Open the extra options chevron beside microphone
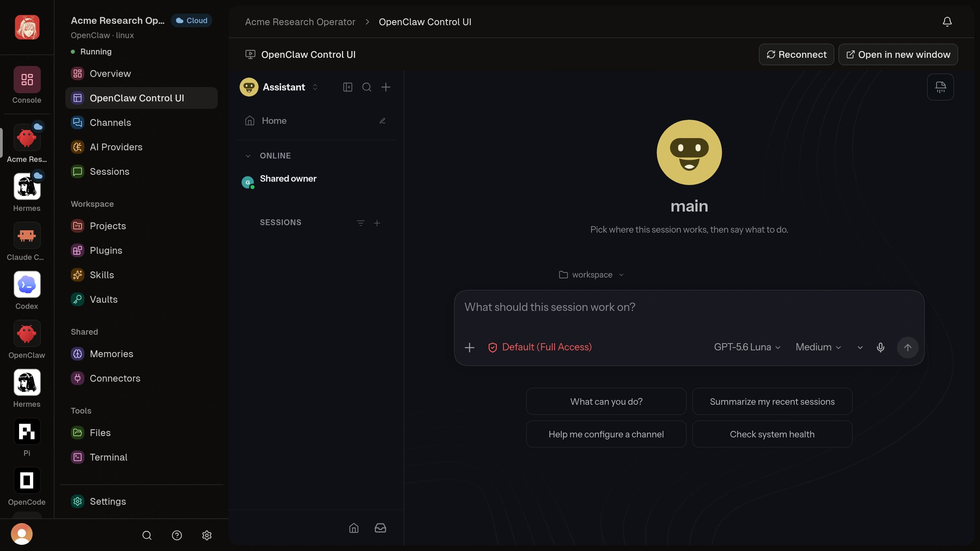Screen dimensions: 980x551 (x=860, y=348)
